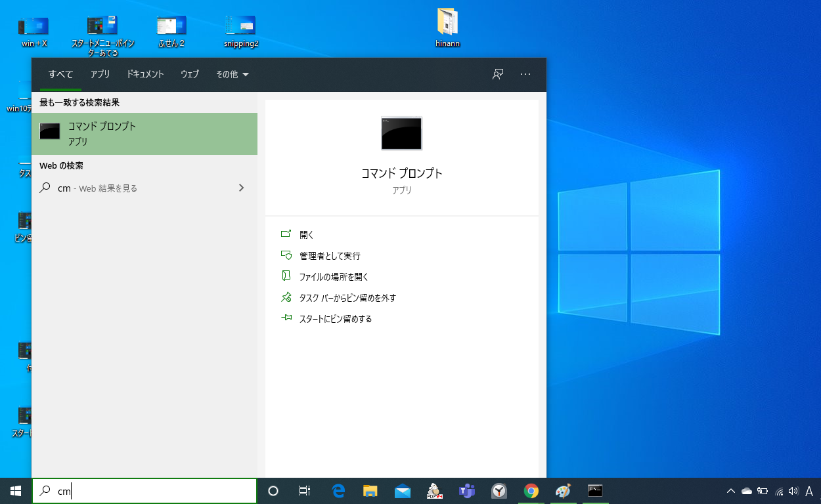This screenshot has width=821, height=504.
Task: Open File Explorer from the taskbar
Action: click(370, 491)
